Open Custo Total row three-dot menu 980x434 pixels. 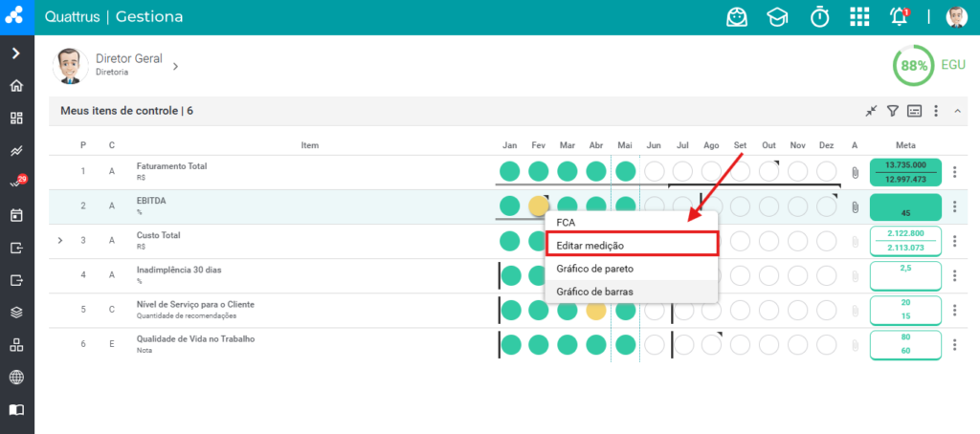954,241
